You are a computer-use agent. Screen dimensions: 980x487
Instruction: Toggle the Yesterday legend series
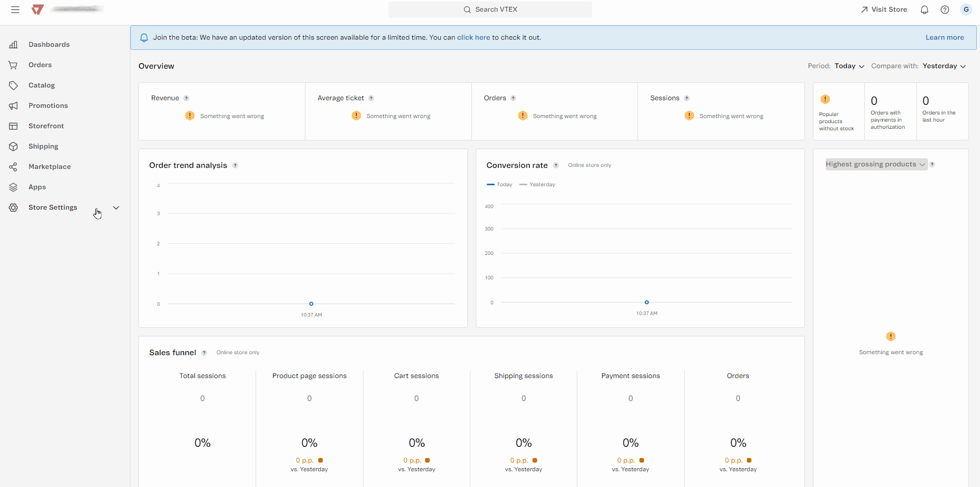coord(538,185)
